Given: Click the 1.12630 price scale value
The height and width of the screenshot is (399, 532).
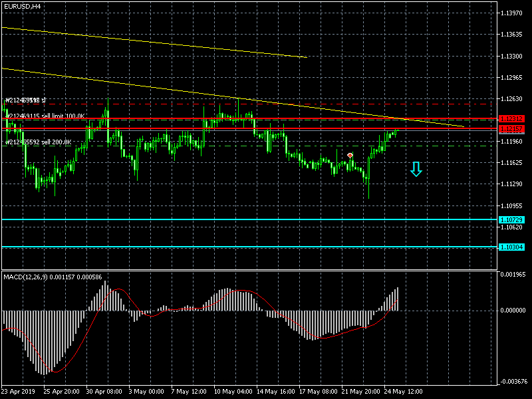Looking at the screenshot, I should click(511, 99).
